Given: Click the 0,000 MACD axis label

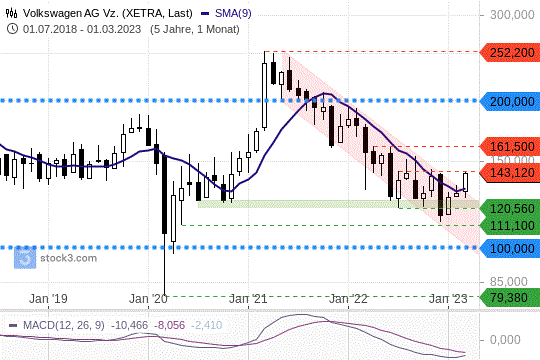Looking at the screenshot, I should pos(505,340).
